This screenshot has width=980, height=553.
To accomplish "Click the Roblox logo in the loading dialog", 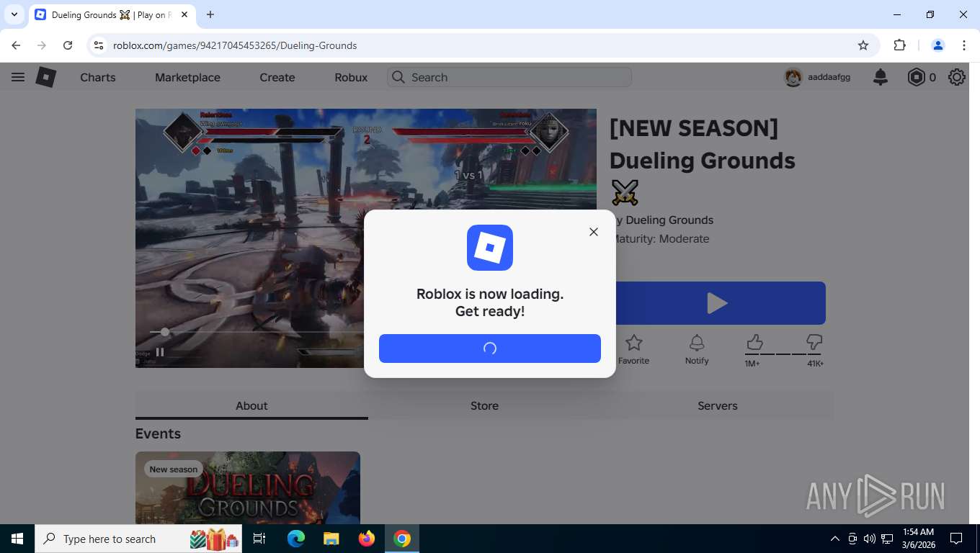I will point(490,248).
